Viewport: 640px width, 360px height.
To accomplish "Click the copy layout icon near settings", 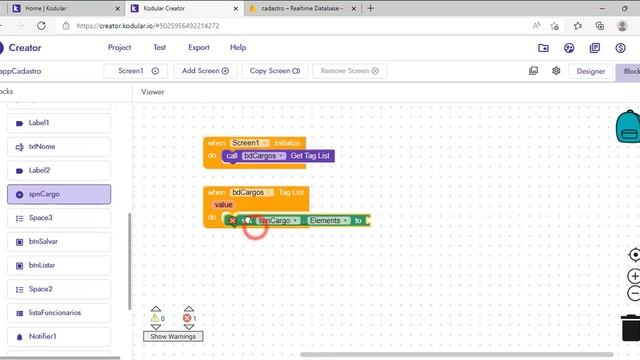I will pos(533,71).
